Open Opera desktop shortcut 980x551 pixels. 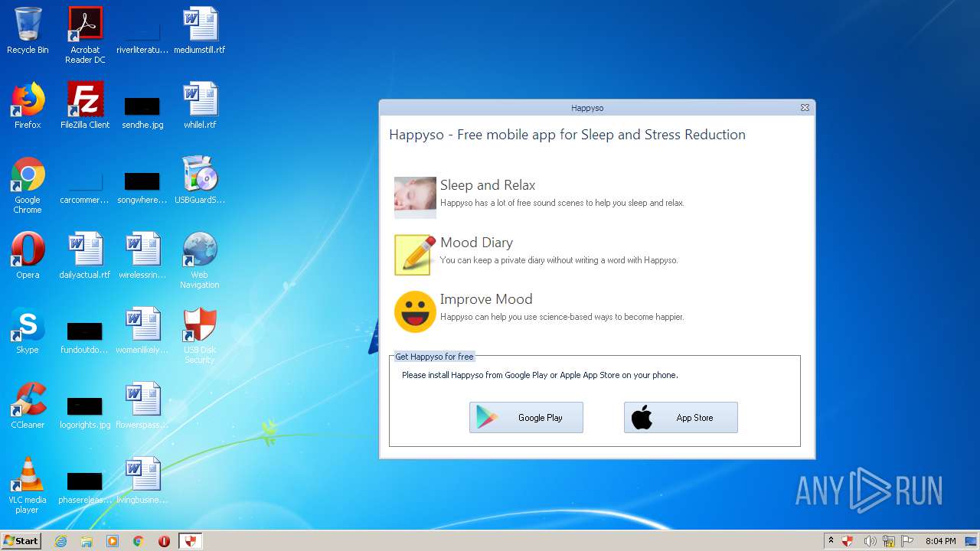[x=28, y=256]
